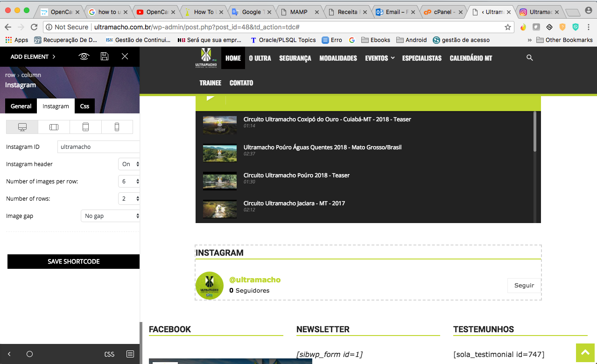Open Number of rows dropdown
The image size is (597, 364).
point(129,198)
